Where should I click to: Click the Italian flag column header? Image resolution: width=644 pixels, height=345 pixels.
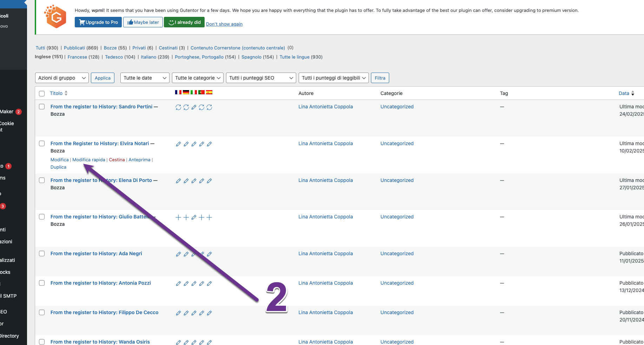[x=194, y=93]
